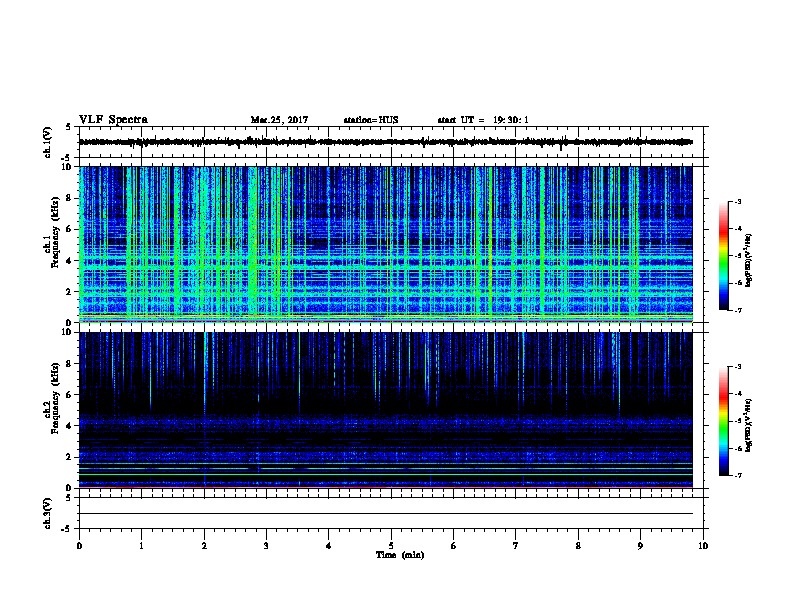Click the log(PSD) label beside ch.1 colorbar
792x612 pixels.
point(749,260)
